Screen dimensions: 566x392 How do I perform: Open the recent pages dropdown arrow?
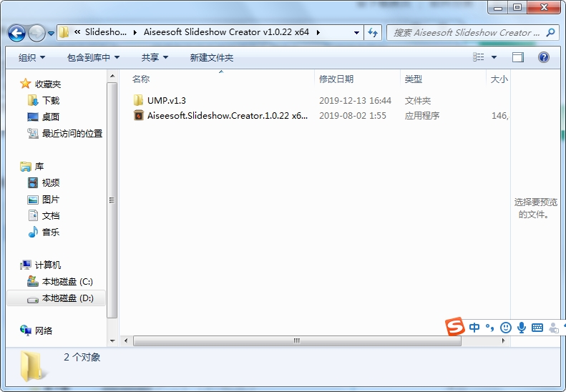tap(51, 33)
